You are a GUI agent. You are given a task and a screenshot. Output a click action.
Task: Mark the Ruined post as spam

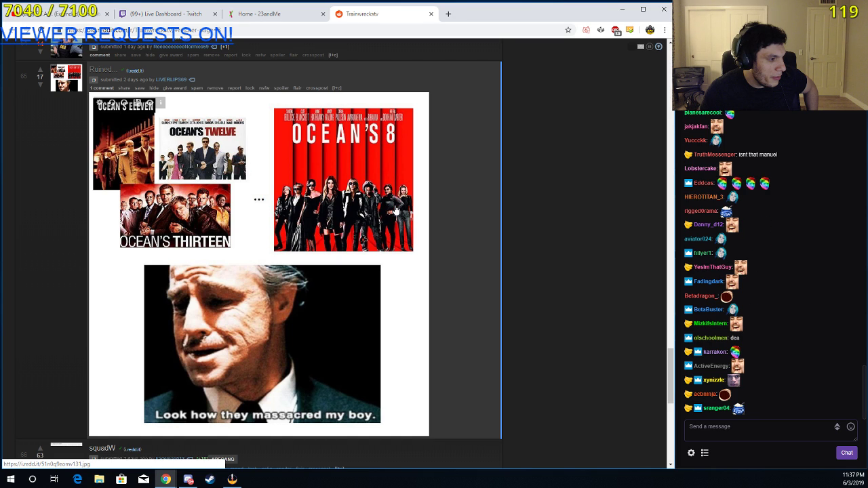click(197, 88)
